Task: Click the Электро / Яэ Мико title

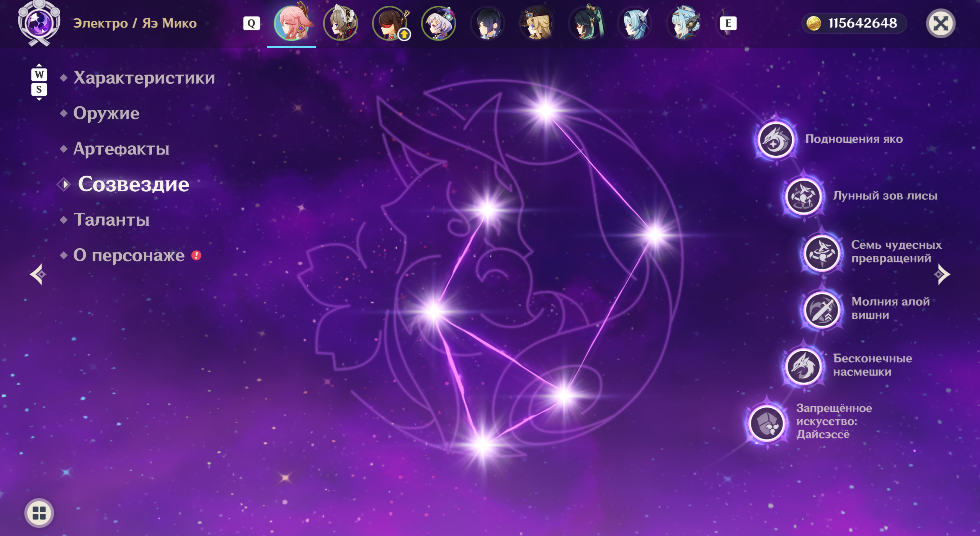Action: (135, 23)
